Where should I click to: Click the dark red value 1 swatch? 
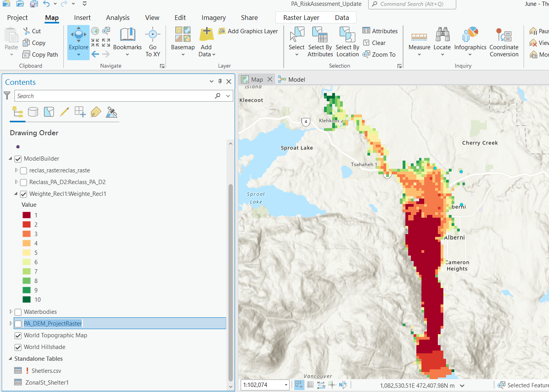[x=27, y=215]
